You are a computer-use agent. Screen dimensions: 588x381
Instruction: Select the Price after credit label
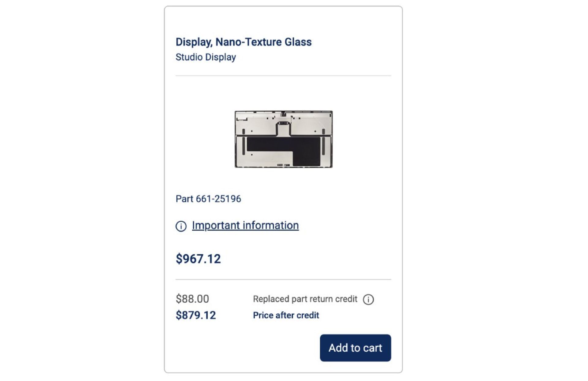(x=286, y=315)
